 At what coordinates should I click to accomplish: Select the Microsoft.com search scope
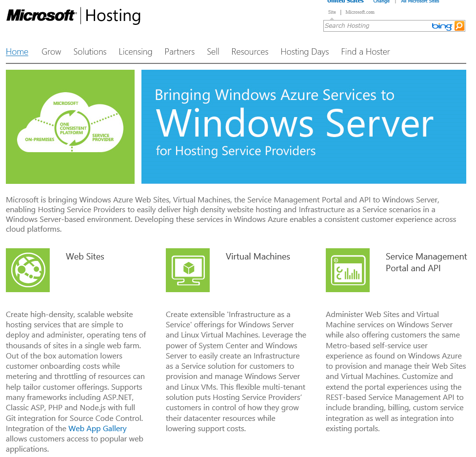[360, 12]
